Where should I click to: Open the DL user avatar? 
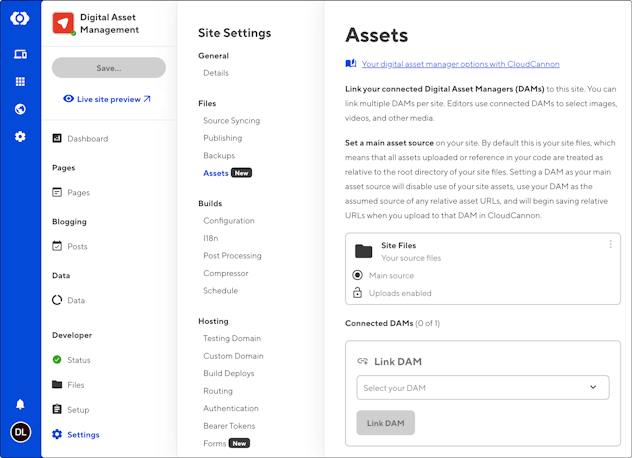(21, 432)
